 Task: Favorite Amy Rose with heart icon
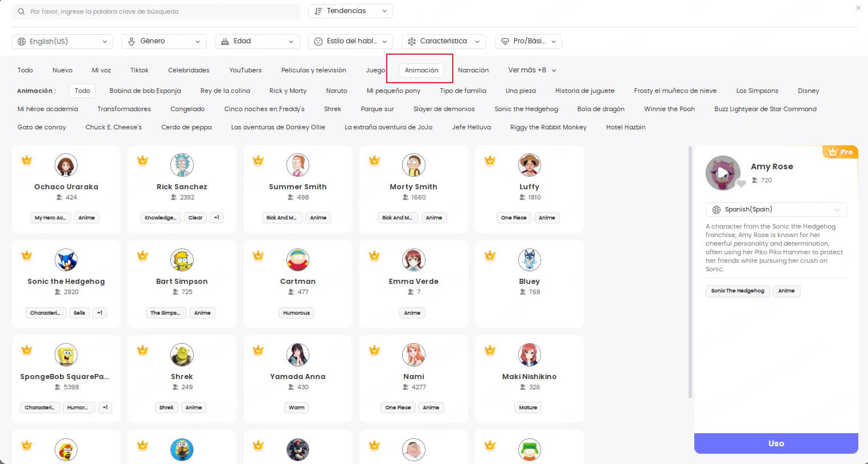(x=741, y=184)
